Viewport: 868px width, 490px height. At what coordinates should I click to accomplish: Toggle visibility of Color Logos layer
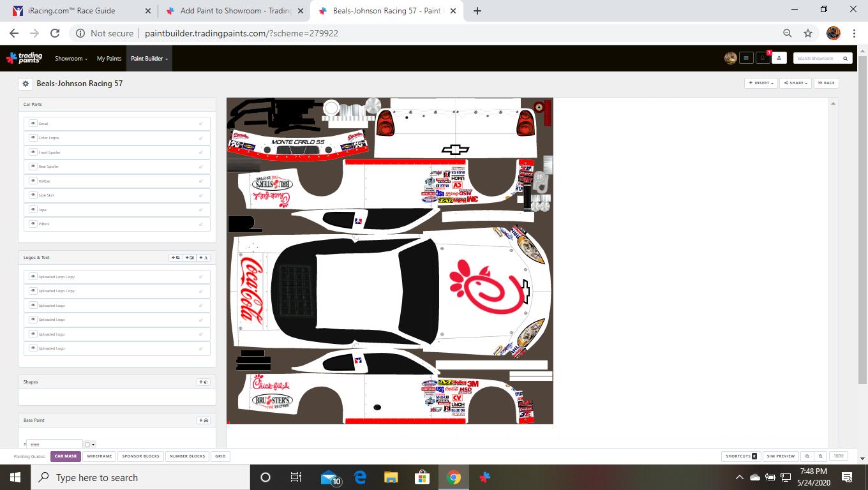click(33, 138)
